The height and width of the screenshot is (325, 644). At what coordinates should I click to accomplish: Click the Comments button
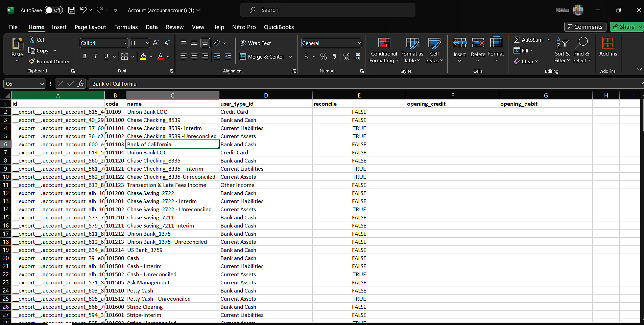point(585,27)
